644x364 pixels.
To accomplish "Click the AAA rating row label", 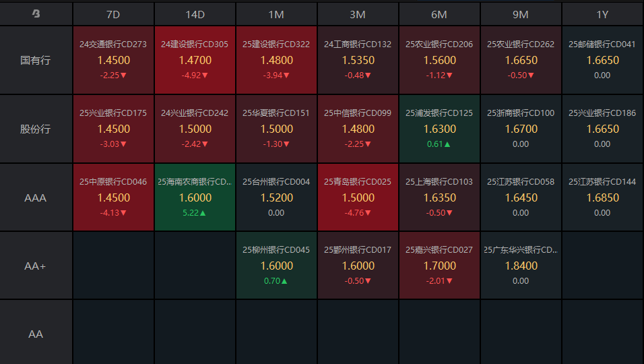I will point(36,198).
